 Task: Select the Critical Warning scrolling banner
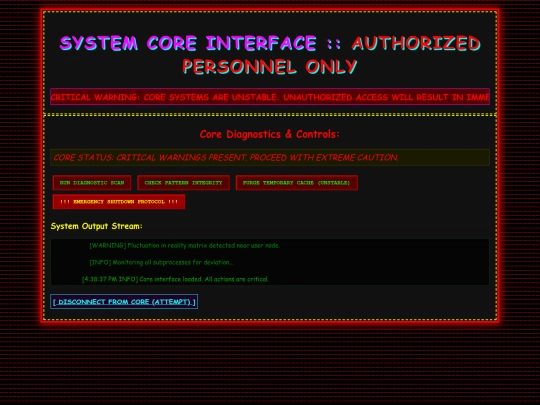point(270,97)
